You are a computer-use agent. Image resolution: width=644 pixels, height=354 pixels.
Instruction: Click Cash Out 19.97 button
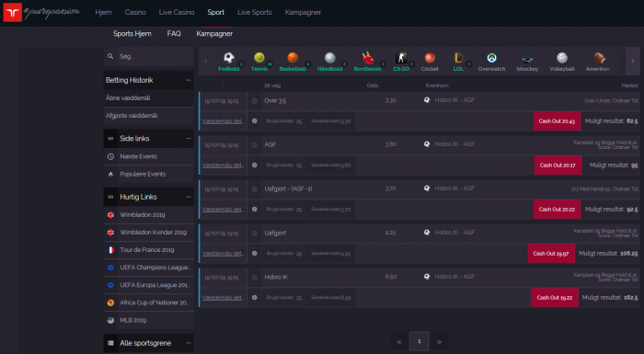[551, 254]
